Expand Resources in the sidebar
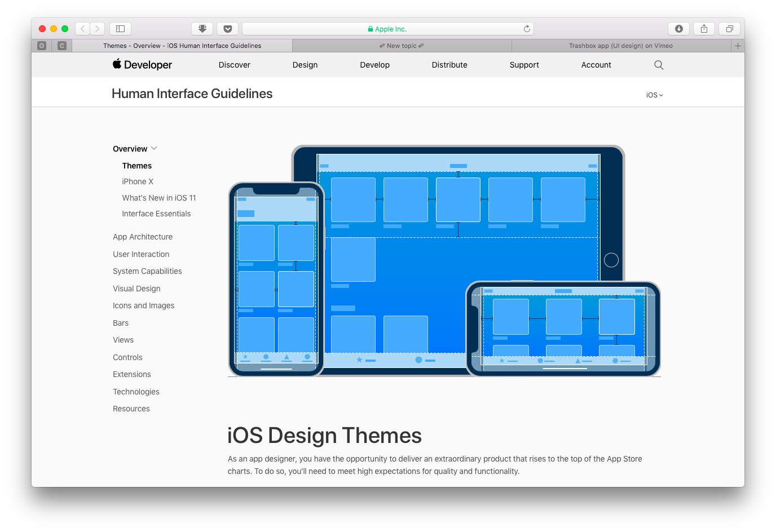 131,409
